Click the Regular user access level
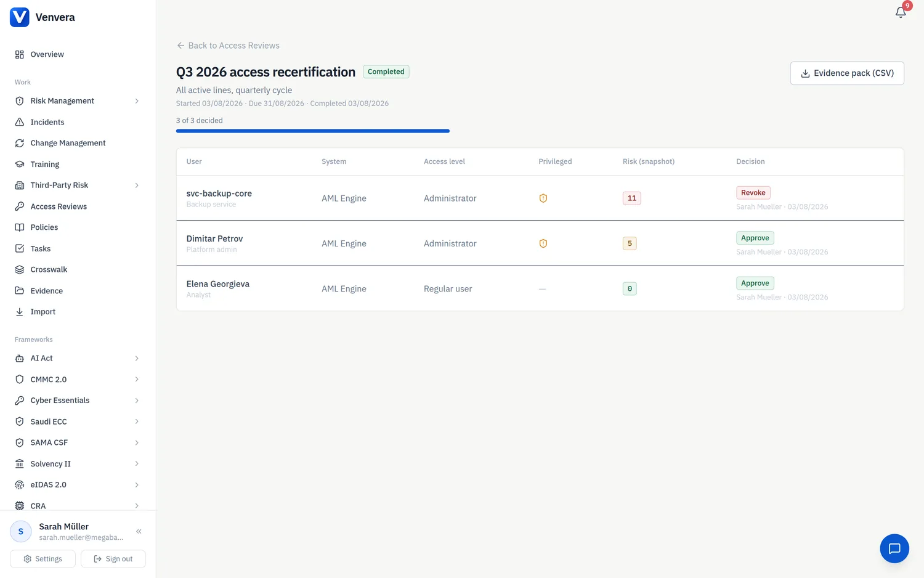This screenshot has width=924, height=578. [448, 289]
